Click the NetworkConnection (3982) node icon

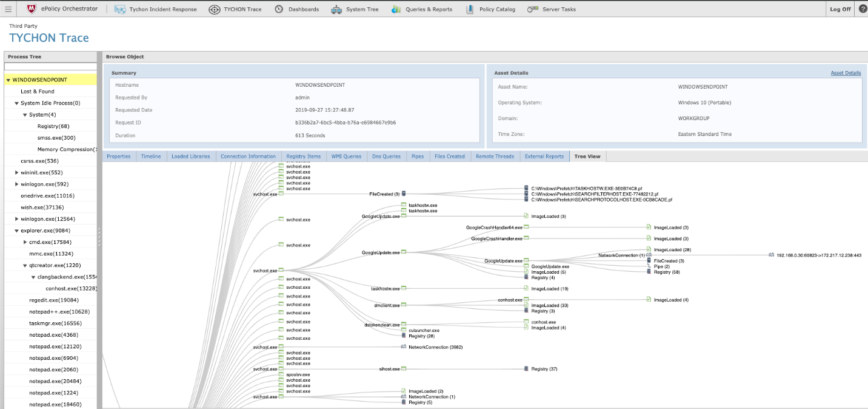tap(404, 347)
